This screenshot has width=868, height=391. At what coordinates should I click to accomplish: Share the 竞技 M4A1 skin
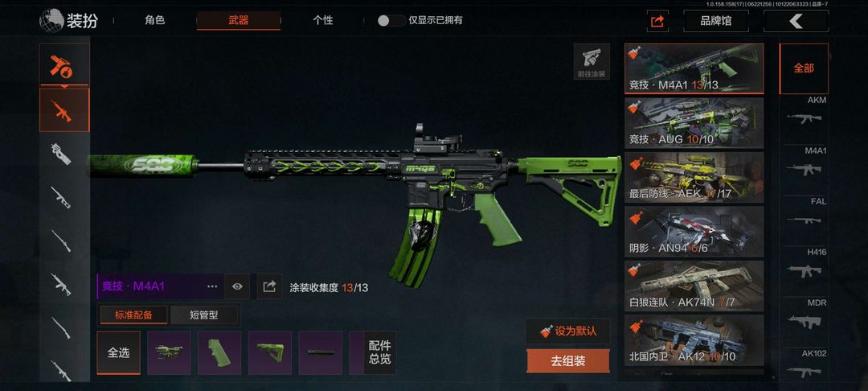tap(269, 286)
